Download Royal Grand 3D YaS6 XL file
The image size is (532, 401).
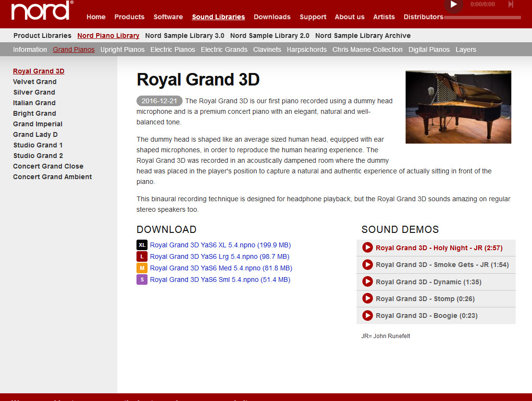220,245
